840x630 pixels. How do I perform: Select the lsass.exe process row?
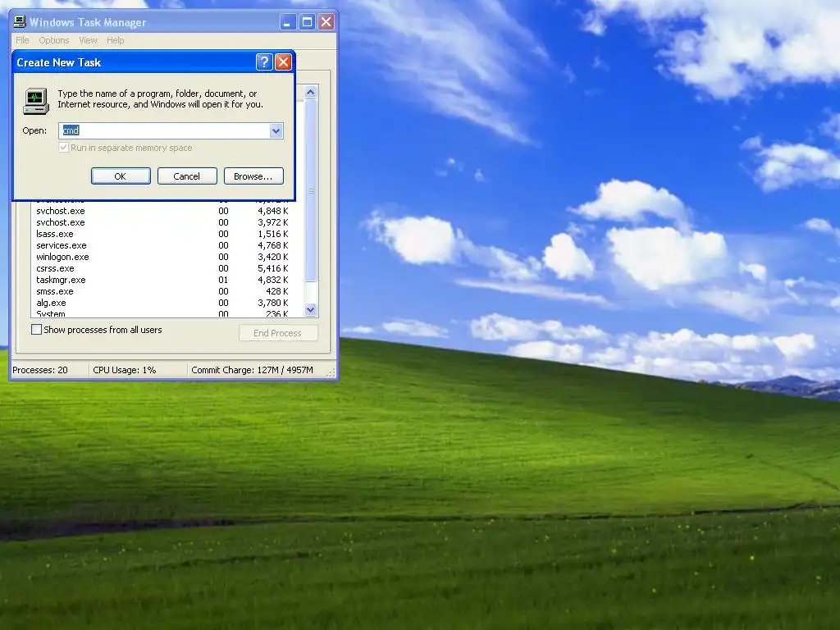[166, 234]
